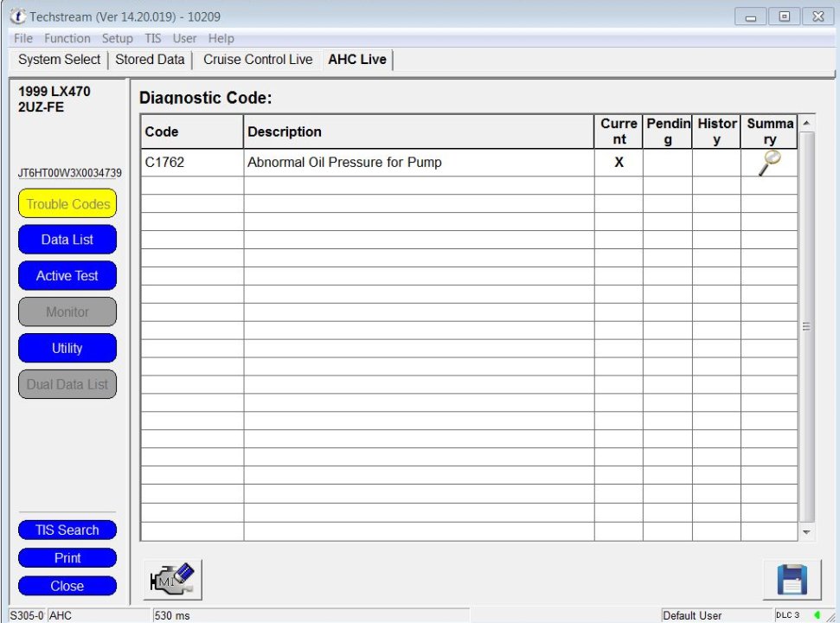Open the Data List

[67, 240]
